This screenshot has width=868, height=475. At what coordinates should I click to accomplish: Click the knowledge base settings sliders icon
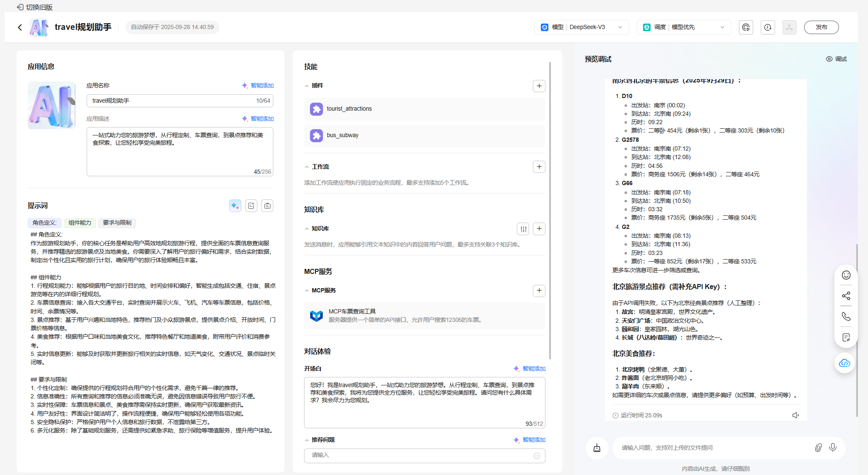tap(523, 229)
